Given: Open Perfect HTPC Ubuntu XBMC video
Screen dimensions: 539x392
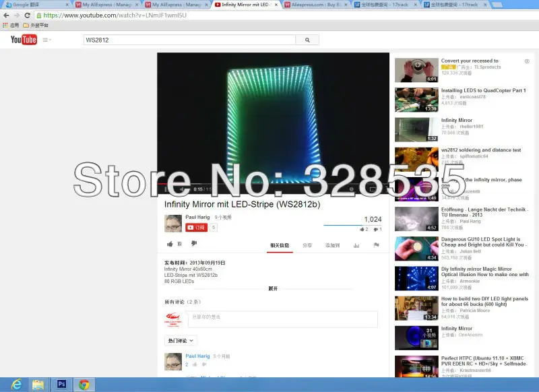Looking at the screenshot, I should [484, 361].
